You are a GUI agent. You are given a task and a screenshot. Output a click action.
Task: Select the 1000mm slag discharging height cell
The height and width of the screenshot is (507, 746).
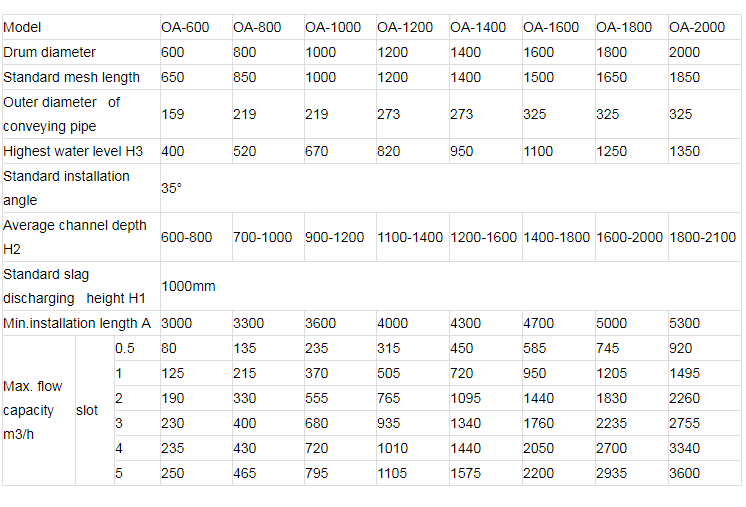click(x=450, y=286)
